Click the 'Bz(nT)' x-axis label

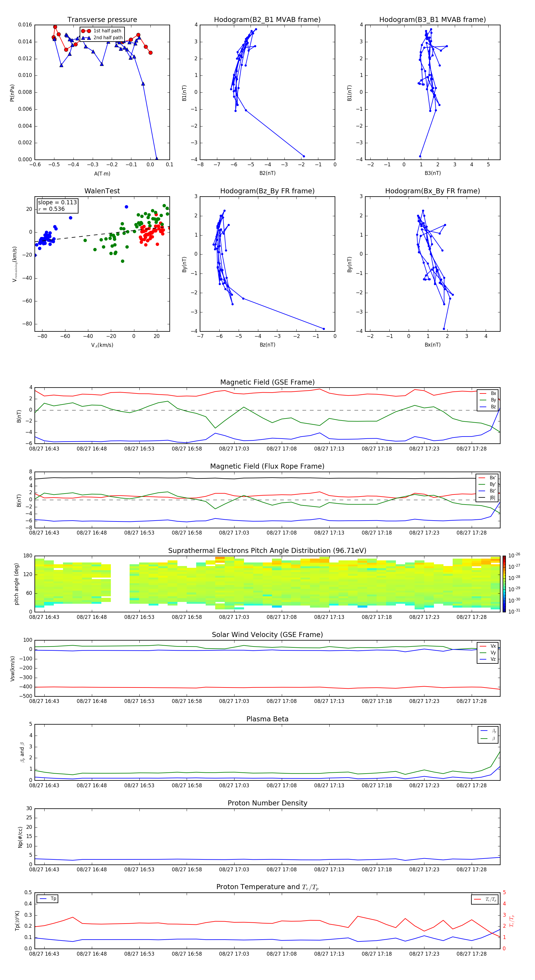267,345
